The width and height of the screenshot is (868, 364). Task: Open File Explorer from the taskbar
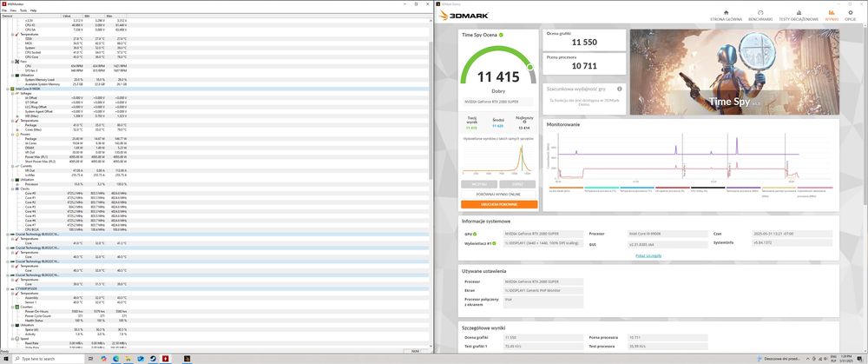pos(128,359)
